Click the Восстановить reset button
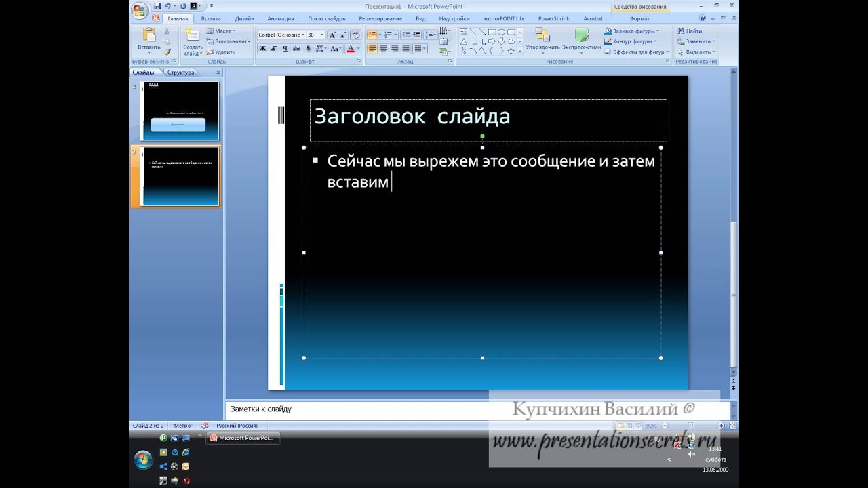The image size is (868, 488). (228, 41)
